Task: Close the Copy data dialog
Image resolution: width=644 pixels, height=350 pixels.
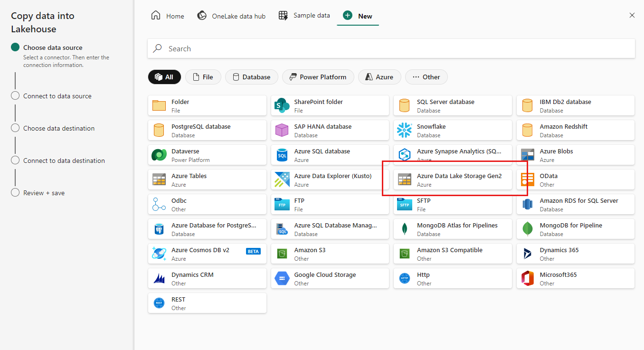Action: click(632, 15)
